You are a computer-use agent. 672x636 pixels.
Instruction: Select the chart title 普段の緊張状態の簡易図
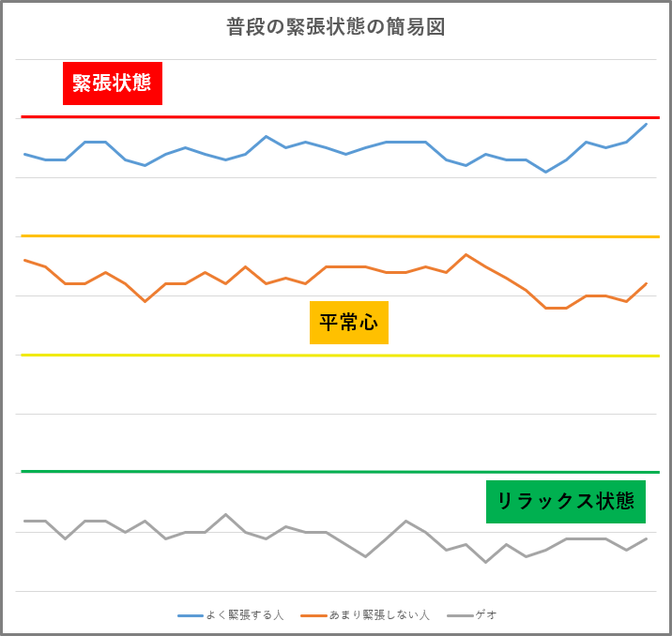coord(335,27)
